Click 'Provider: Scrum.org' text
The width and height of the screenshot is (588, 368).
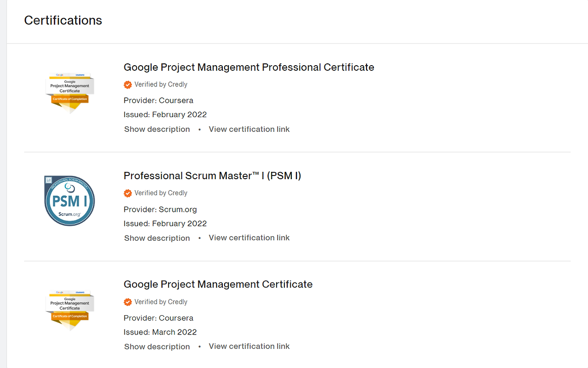[160, 209]
